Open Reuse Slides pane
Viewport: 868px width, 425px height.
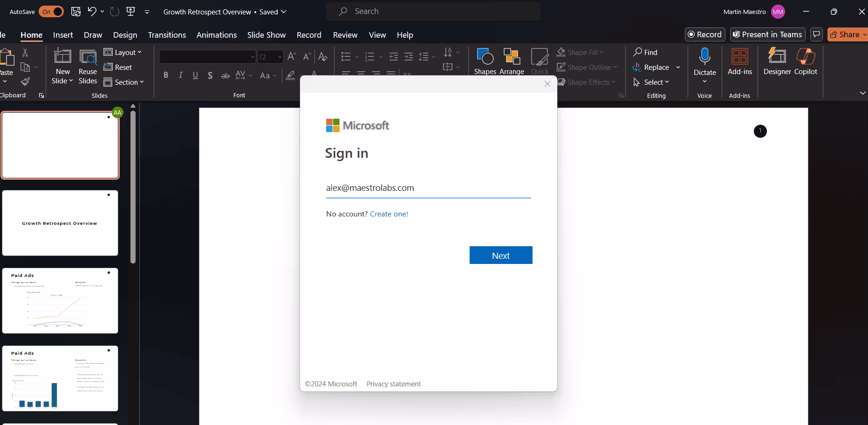pyautogui.click(x=88, y=67)
